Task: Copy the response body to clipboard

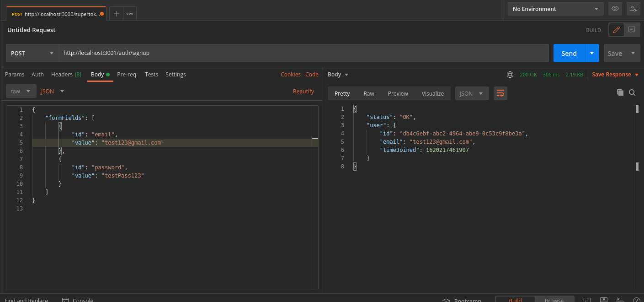Action: 620,92
